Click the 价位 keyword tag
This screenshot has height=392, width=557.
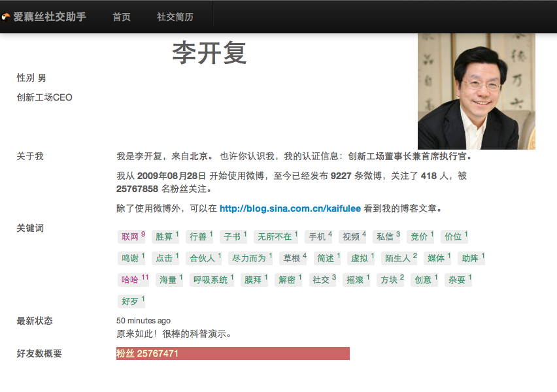click(454, 237)
